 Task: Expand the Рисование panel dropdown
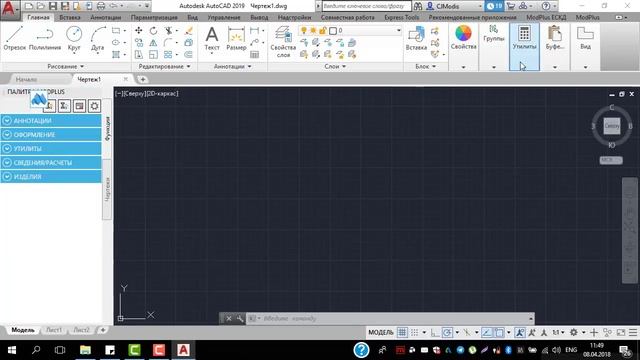(66, 66)
